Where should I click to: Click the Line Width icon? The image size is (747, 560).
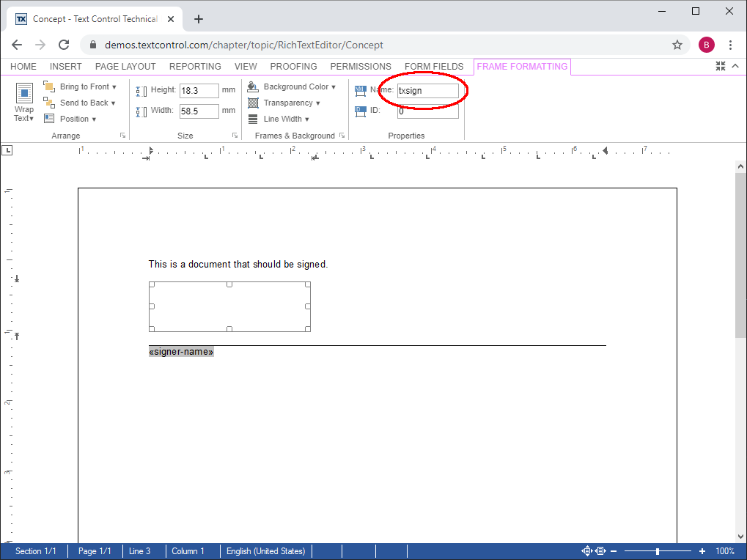253,119
